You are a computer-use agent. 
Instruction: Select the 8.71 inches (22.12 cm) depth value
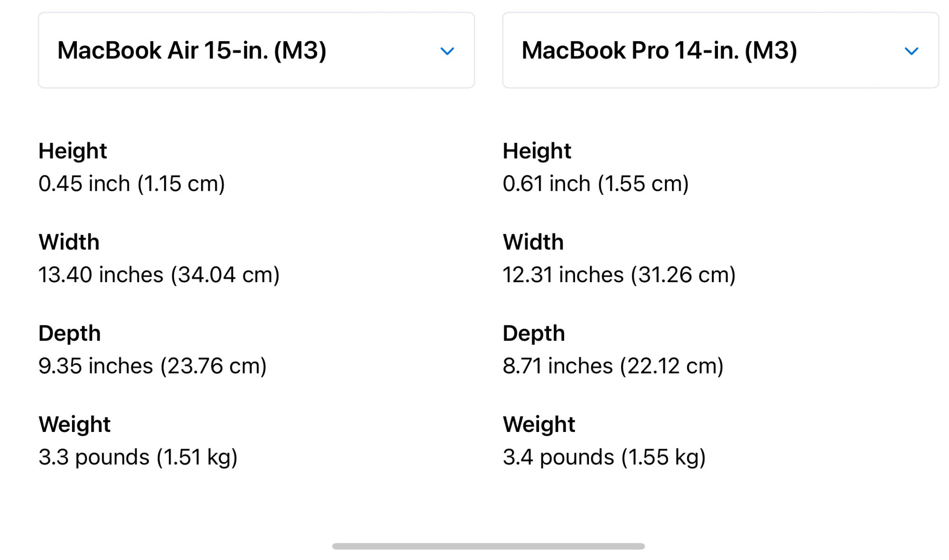[x=613, y=366]
